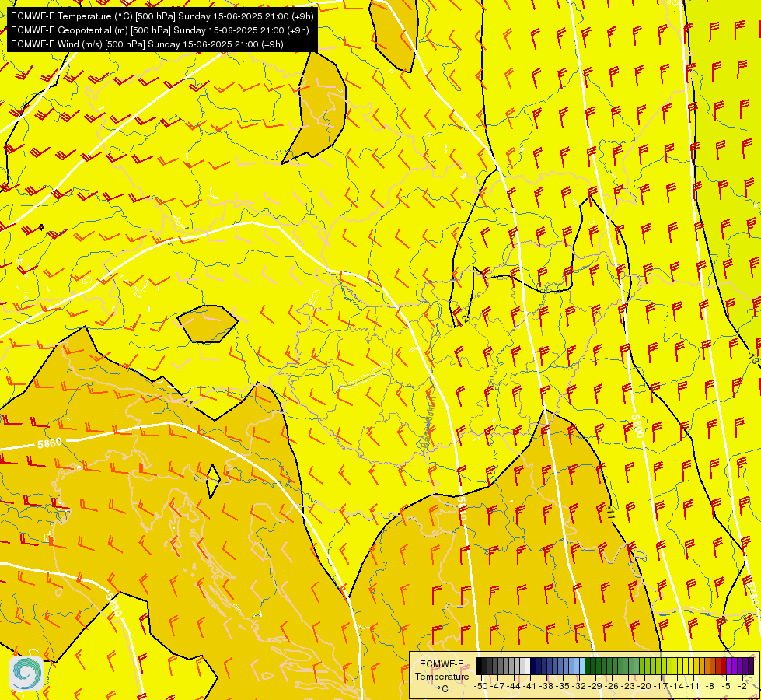The image size is (761, 700).
Task: Click the -32 tick label in the legend
Action: [579, 686]
